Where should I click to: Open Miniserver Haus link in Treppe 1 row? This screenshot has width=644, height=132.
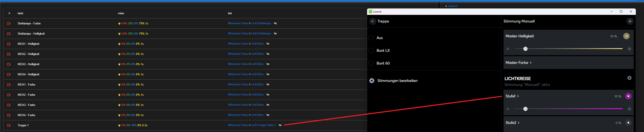click(238, 125)
